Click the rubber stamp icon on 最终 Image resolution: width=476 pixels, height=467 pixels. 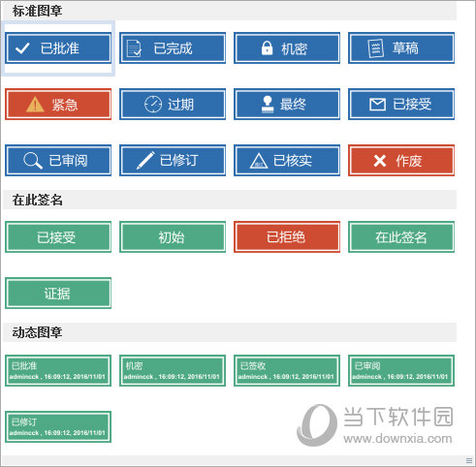[268, 104]
